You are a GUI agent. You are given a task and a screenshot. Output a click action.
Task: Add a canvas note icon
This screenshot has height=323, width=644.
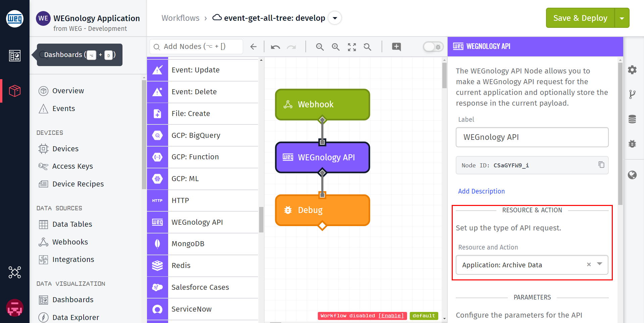point(396,47)
